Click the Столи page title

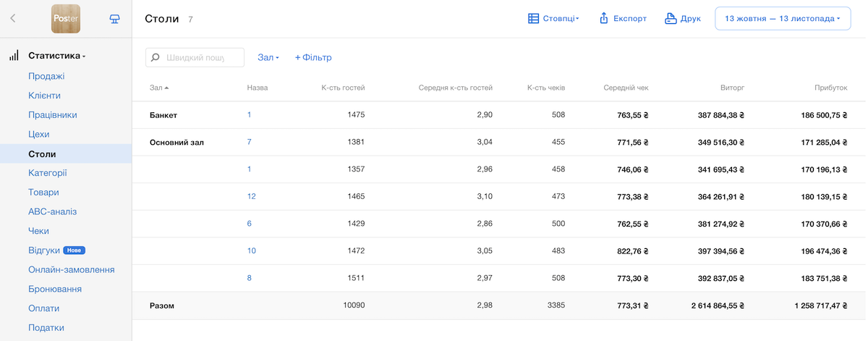162,19
